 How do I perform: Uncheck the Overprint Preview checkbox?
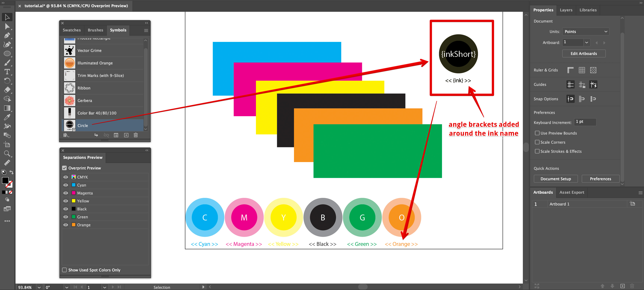click(x=65, y=168)
